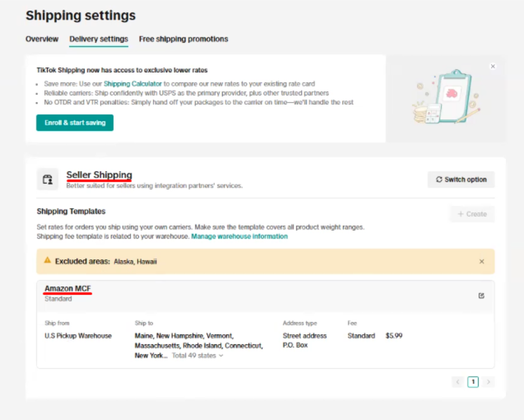524x420 pixels.
Task: Open Manage warehouse information link
Action: point(239,236)
